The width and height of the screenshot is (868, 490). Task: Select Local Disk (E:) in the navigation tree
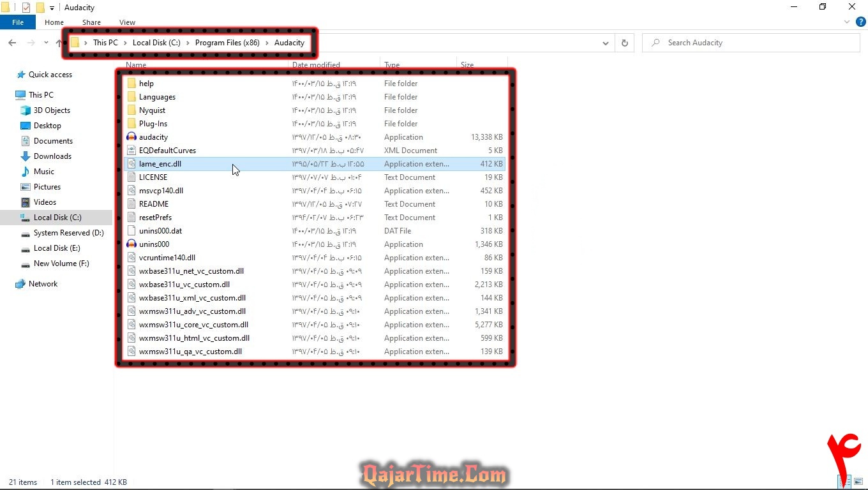click(57, 248)
